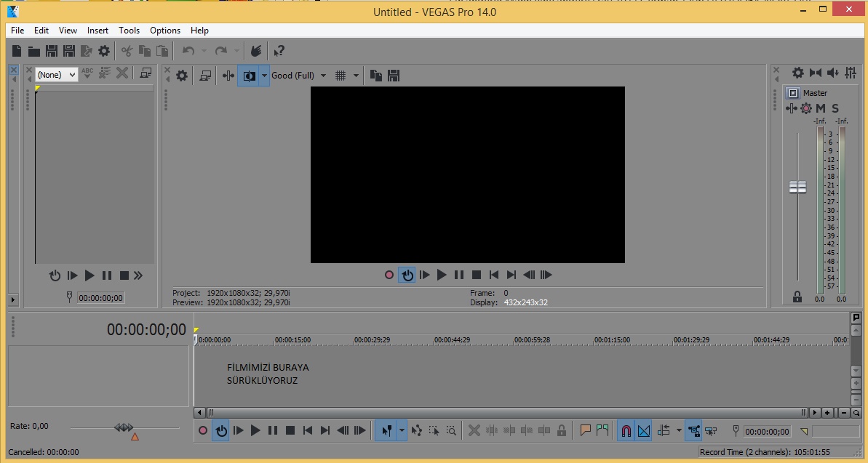Expand Auto Ripple dropdown arrow
This screenshot has width=868, height=463.
click(x=679, y=430)
